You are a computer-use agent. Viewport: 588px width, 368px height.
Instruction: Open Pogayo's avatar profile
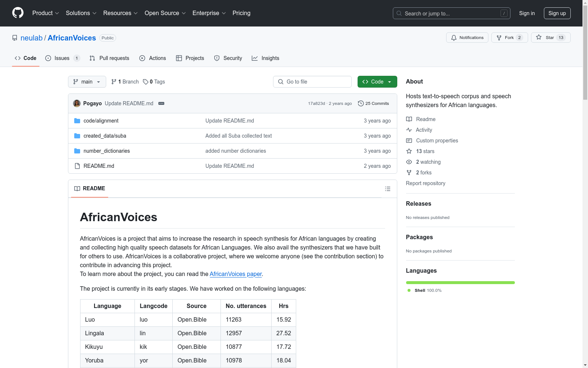pos(77,103)
